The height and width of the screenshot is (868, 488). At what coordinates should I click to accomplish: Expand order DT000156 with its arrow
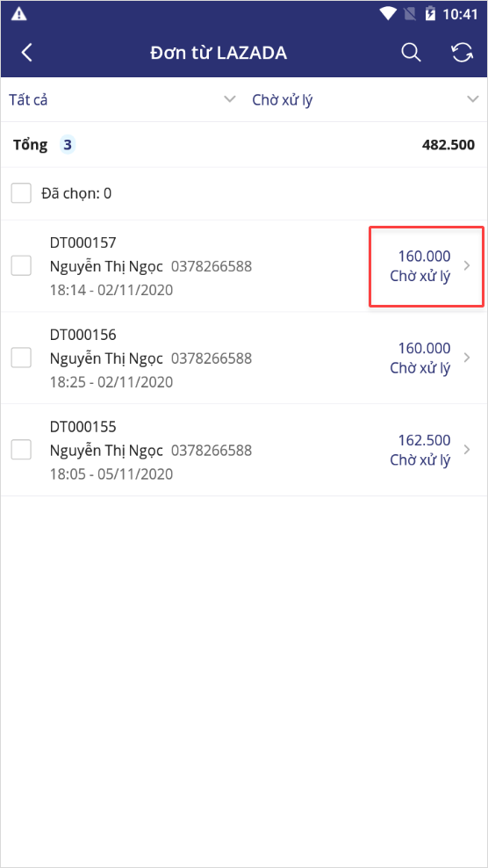click(x=467, y=358)
